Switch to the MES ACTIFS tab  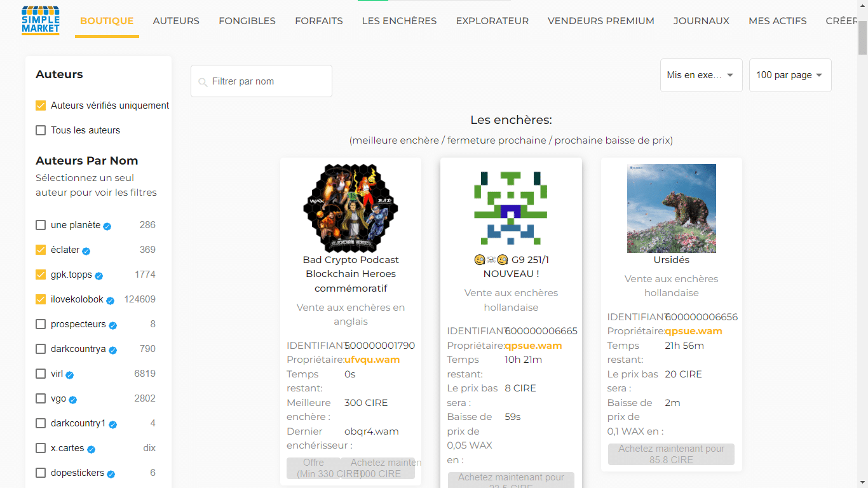[x=778, y=21]
